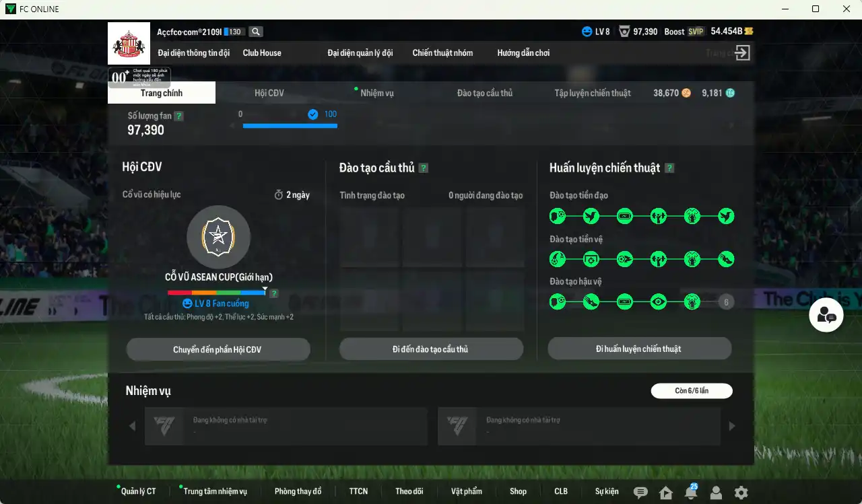Open Sự kiện in the bottom bar
Viewport: 862px width, 504px height.
coord(607,491)
